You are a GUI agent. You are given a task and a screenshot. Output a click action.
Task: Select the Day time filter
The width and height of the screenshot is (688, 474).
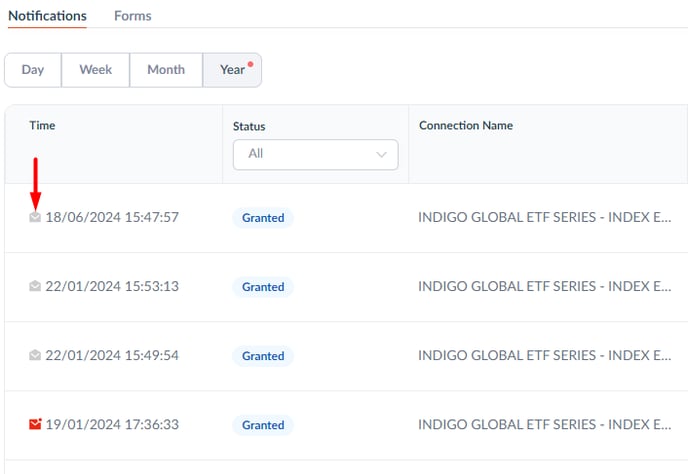[x=33, y=70]
